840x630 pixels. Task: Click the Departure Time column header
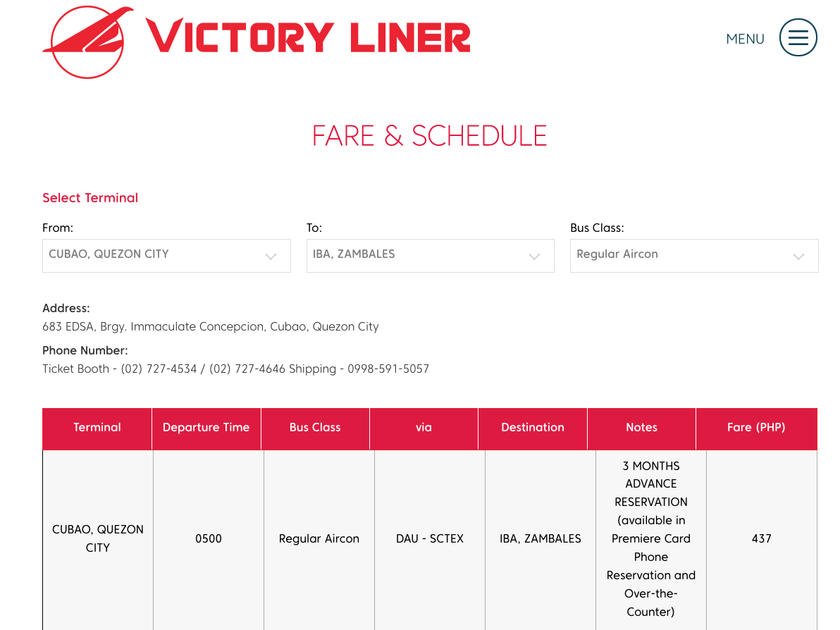coord(206,428)
